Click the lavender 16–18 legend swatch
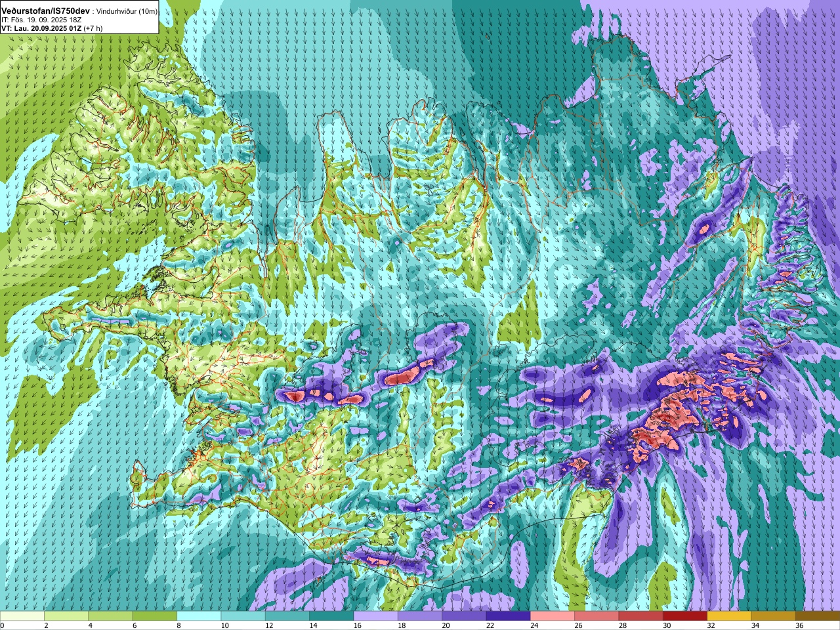The width and height of the screenshot is (840, 630). pyautogui.click(x=375, y=616)
